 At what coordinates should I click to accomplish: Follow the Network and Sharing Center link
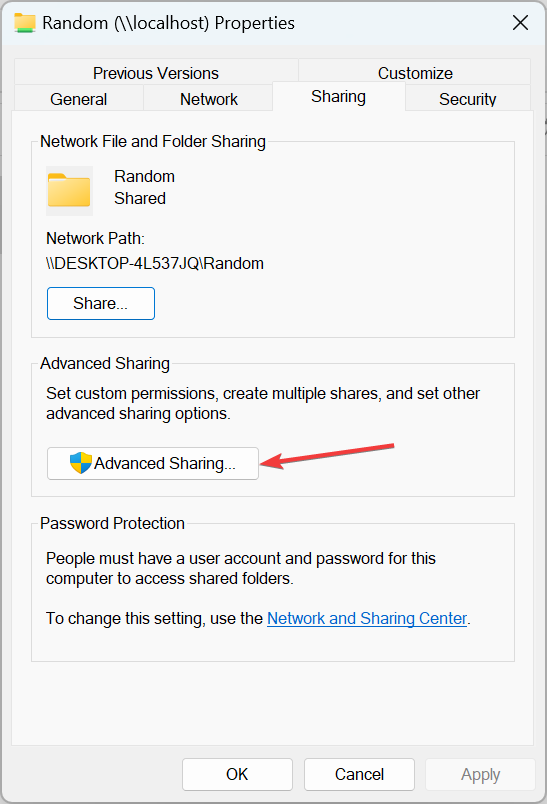(x=367, y=618)
